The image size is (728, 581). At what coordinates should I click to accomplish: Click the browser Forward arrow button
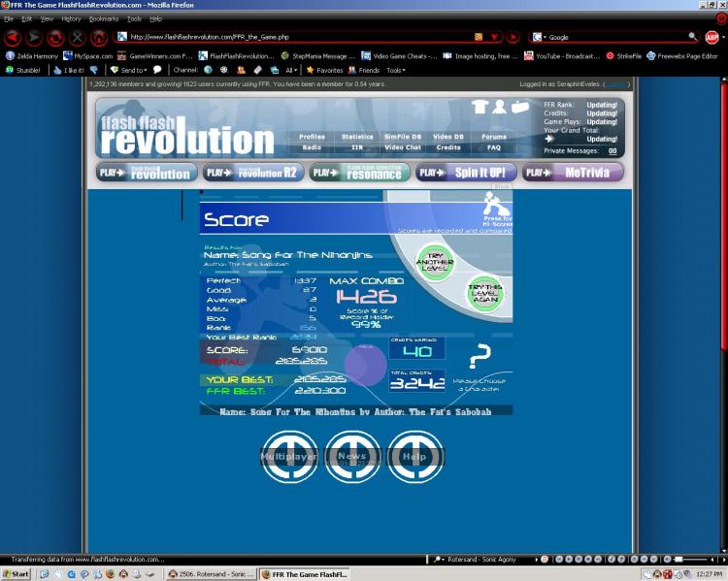tap(34, 37)
